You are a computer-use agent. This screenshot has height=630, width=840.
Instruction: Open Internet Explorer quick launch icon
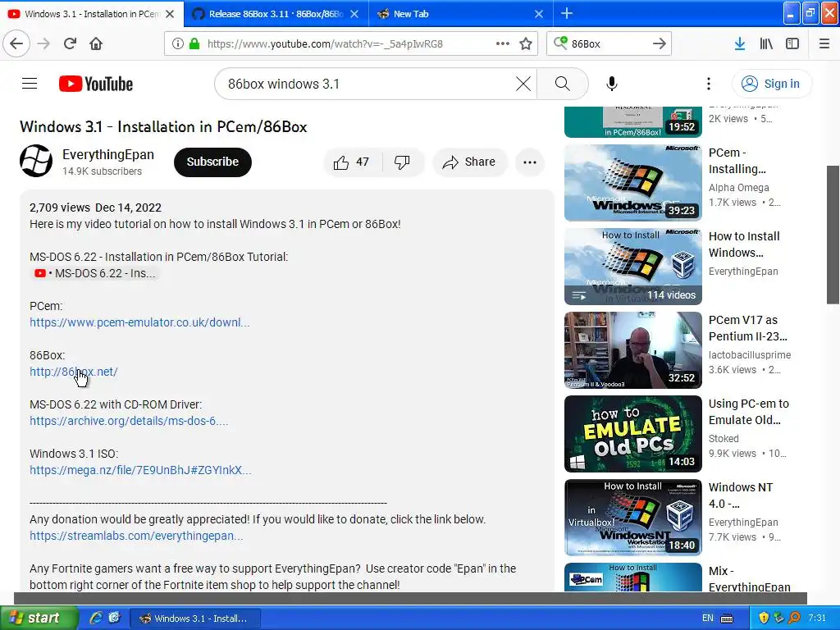pyautogui.click(x=96, y=618)
